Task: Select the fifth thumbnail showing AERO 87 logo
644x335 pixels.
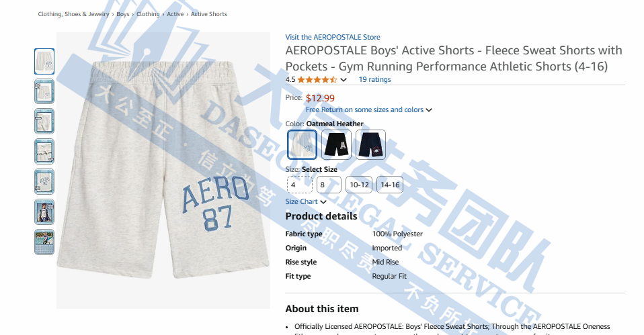Action: tap(44, 182)
